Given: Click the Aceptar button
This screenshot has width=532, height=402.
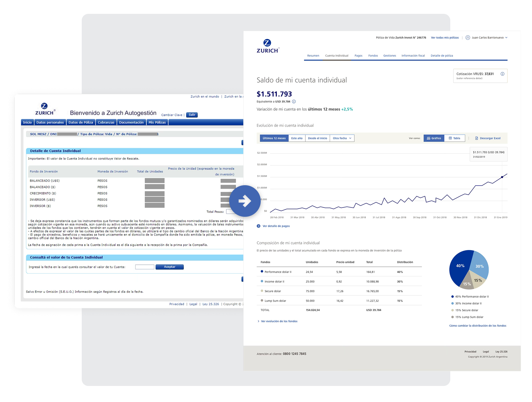Looking at the screenshot, I should [170, 267].
